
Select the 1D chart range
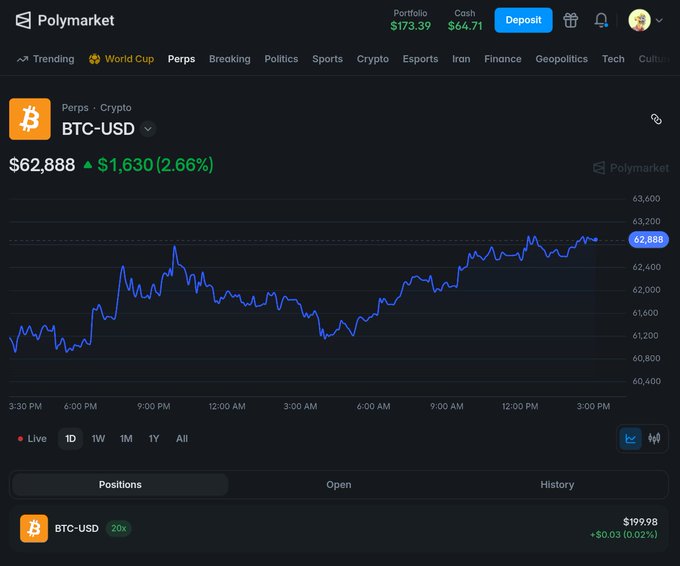click(x=70, y=438)
